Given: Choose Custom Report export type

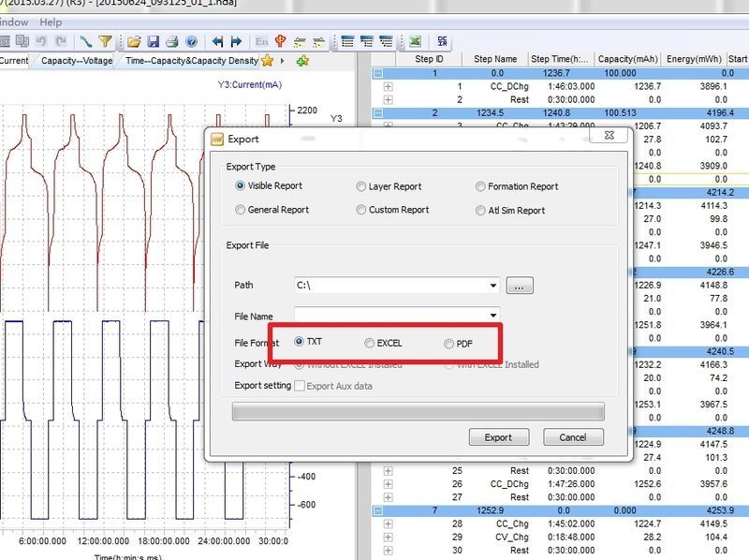Looking at the screenshot, I should coord(361,209).
